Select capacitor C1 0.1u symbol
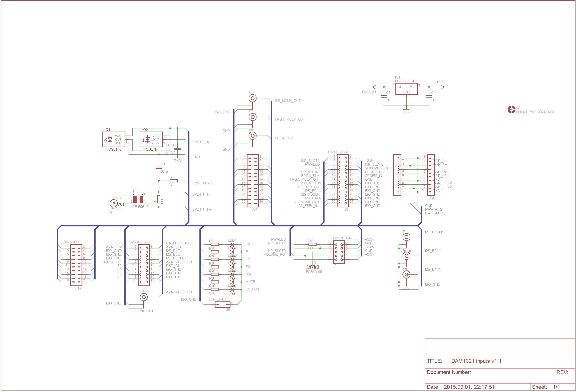This screenshot has height=392, width=576. pyautogui.click(x=159, y=168)
